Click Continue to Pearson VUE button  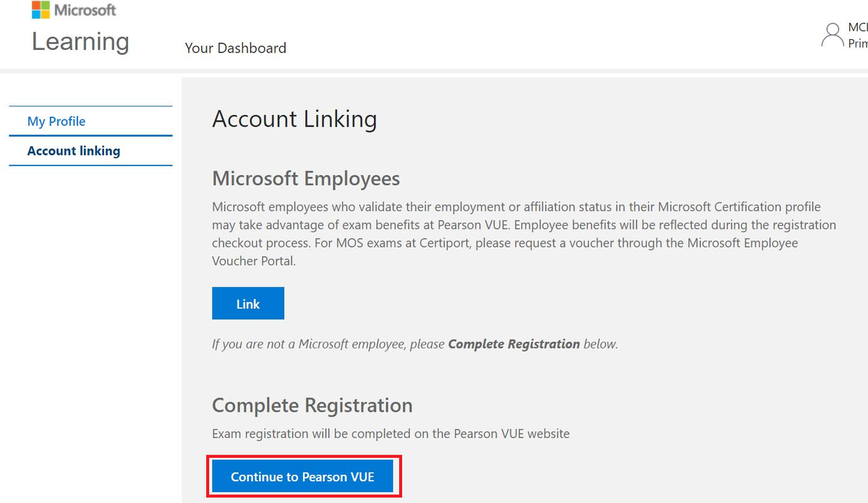click(x=302, y=477)
